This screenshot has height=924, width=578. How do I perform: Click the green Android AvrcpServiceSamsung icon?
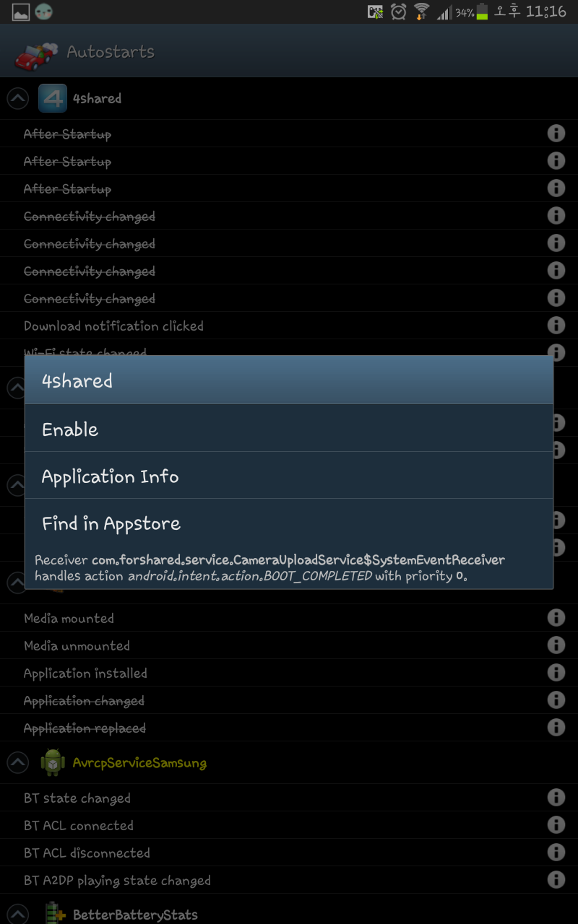click(x=53, y=763)
